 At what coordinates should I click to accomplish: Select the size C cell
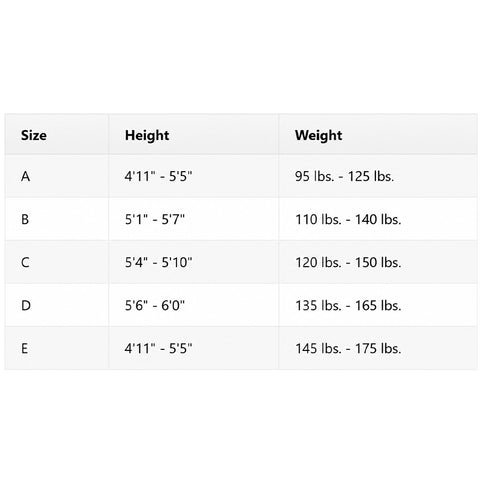coord(57,262)
